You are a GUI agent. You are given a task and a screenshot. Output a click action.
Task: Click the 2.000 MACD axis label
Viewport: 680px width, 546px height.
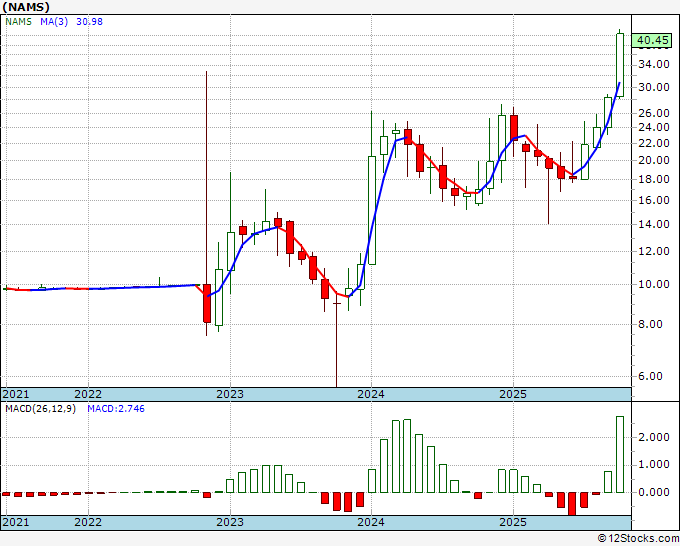point(654,437)
